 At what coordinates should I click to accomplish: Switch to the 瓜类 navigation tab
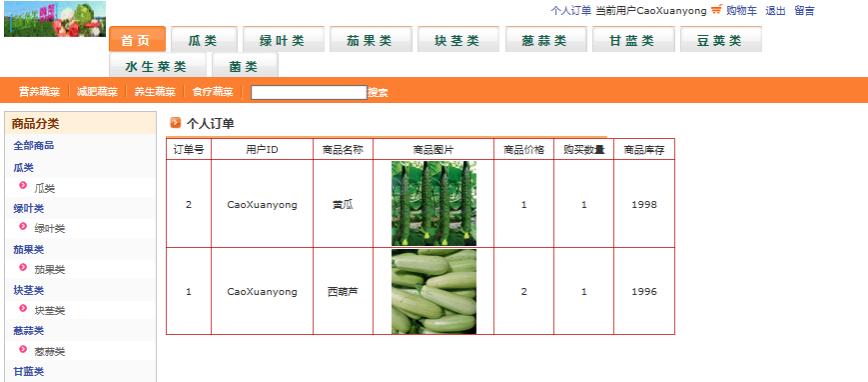(x=204, y=39)
